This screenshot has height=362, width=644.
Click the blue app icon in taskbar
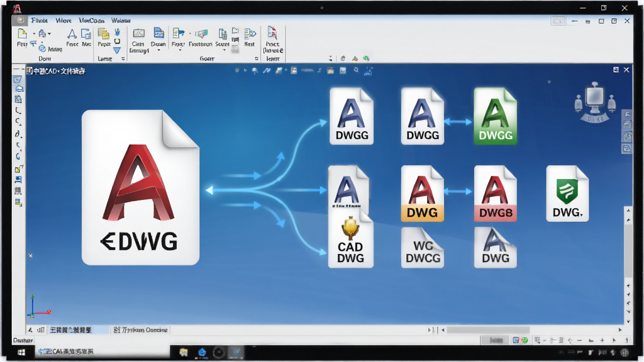202,352
